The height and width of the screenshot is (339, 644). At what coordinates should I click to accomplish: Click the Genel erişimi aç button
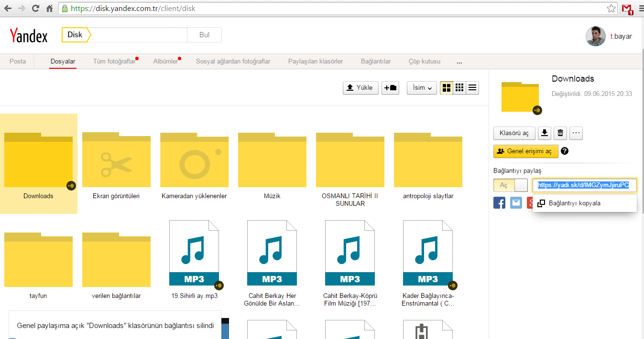pos(525,151)
